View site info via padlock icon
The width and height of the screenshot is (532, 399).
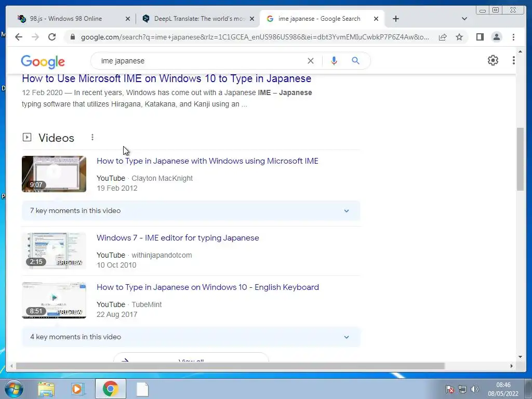coord(72,37)
